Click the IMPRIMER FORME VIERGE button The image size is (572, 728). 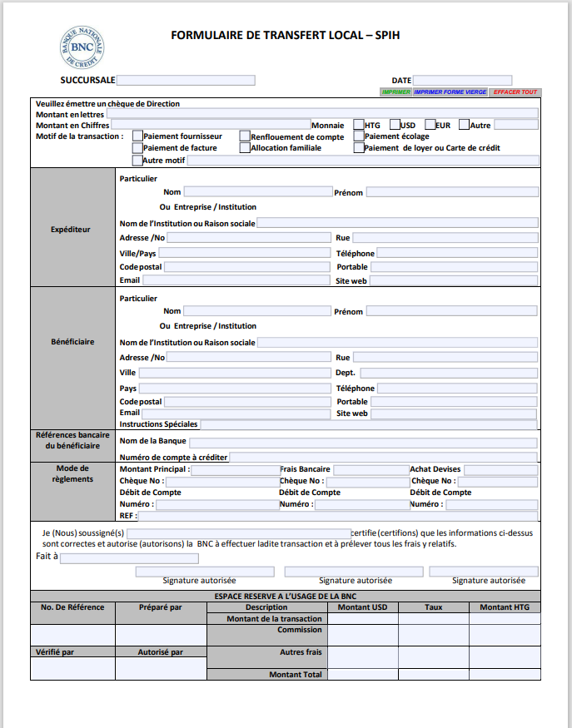[x=450, y=92]
